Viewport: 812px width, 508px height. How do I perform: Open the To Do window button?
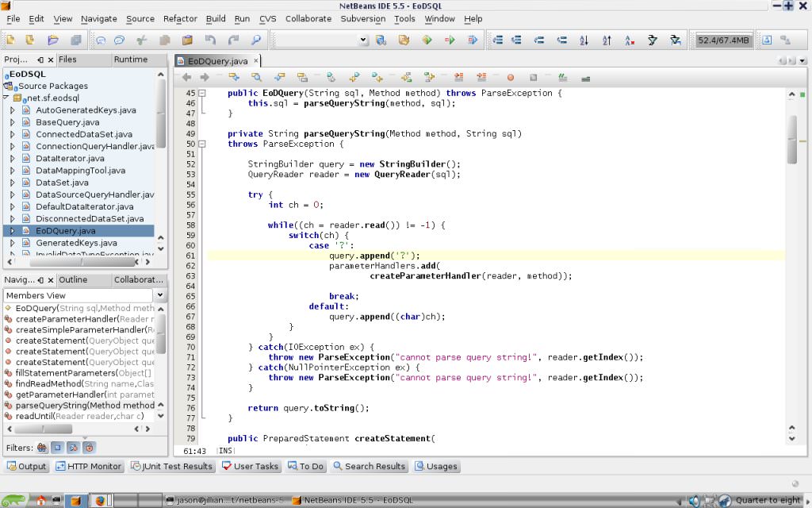click(x=306, y=467)
